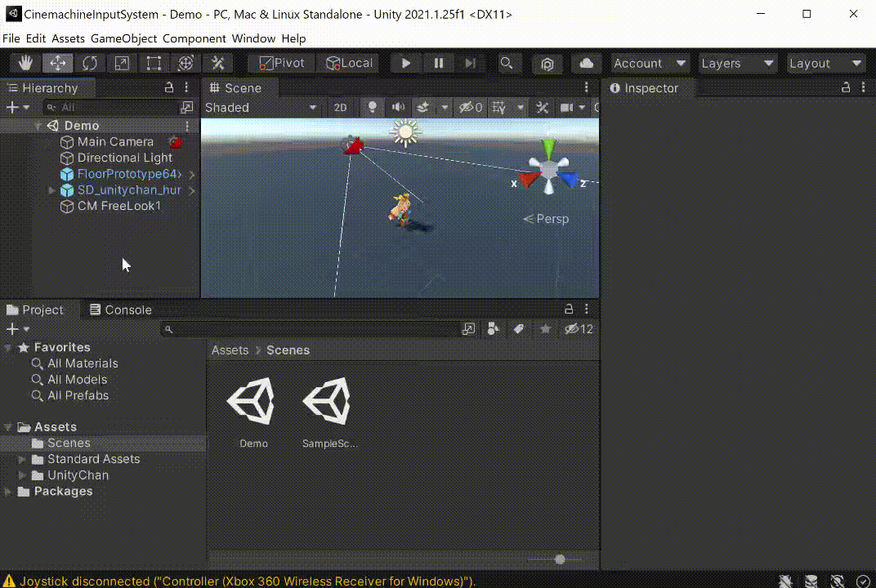
Task: Switch to the Scene tab
Action: click(239, 88)
